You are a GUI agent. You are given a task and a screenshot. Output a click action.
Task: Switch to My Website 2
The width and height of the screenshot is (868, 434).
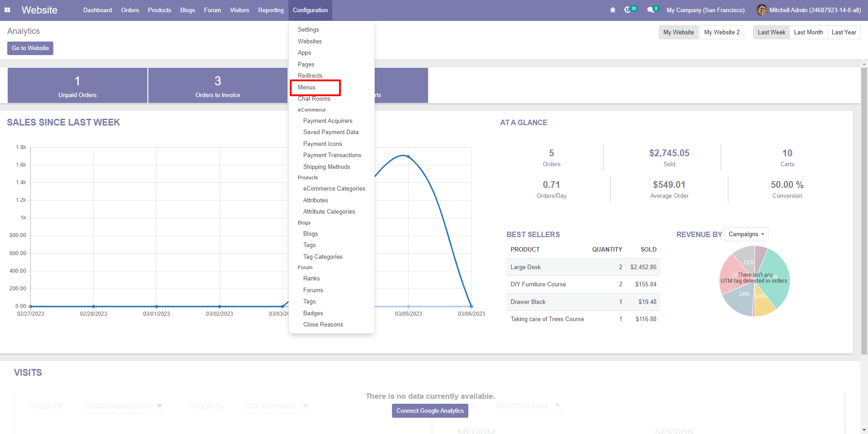[x=722, y=33]
